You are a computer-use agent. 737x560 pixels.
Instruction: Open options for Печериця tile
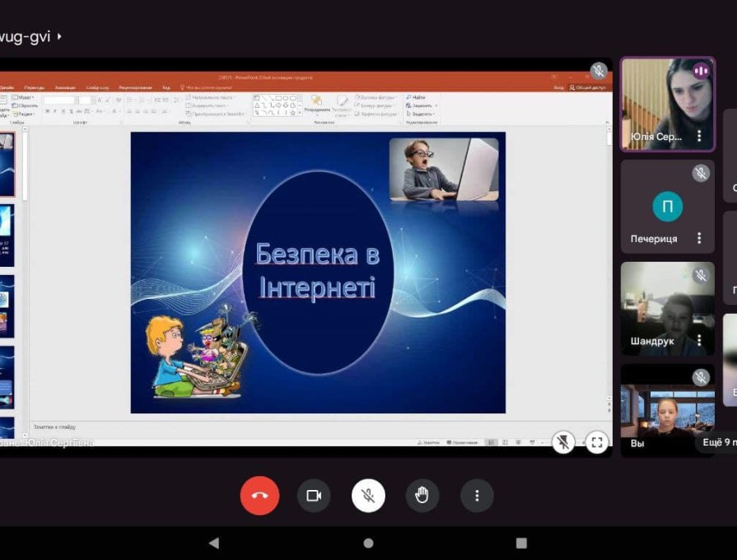tap(699, 238)
